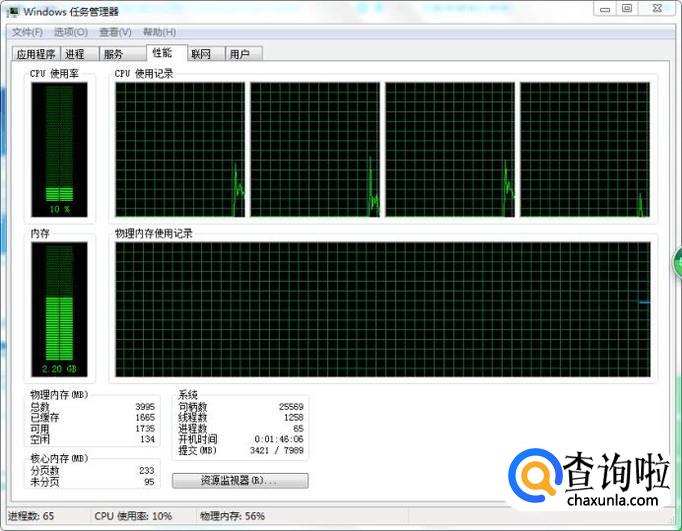682x531 pixels.
Task: Click the 核心内存(MB) group label
Action: 59,458
